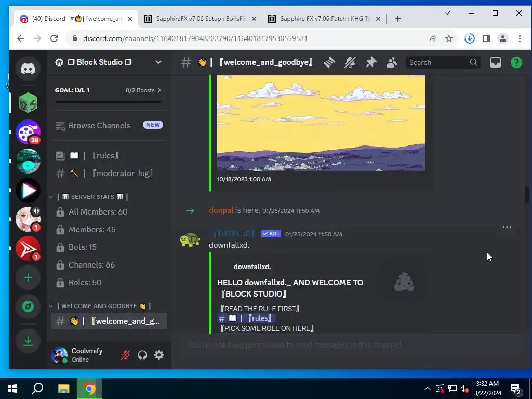
Task: Close the SapphireFX Setup tab
Action: 254,19
